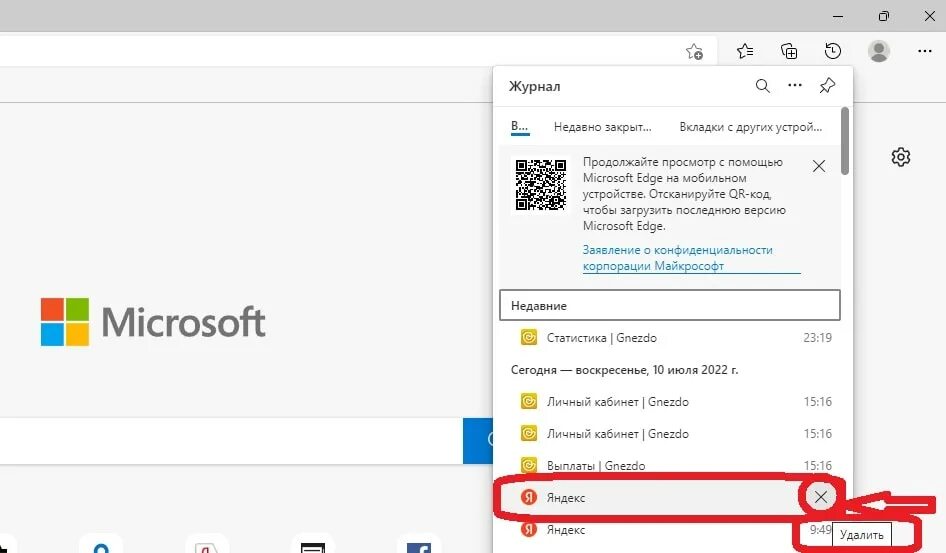Select the first В... history tab
The image size is (946, 553).
click(519, 127)
